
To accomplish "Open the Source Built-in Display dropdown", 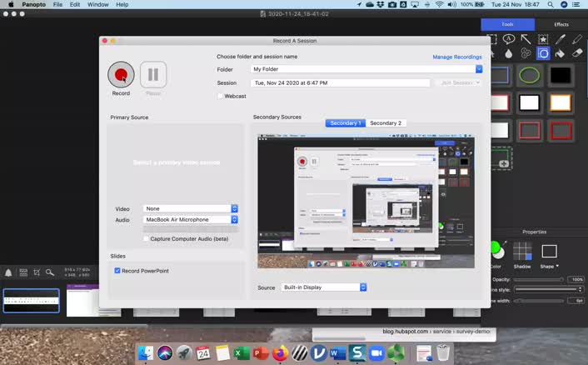I will click(x=324, y=287).
